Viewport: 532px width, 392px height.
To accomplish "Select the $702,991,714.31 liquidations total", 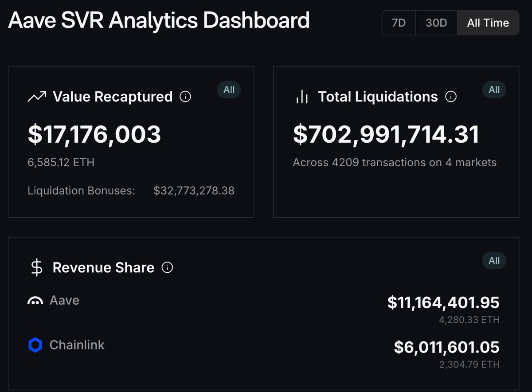I will (386, 134).
